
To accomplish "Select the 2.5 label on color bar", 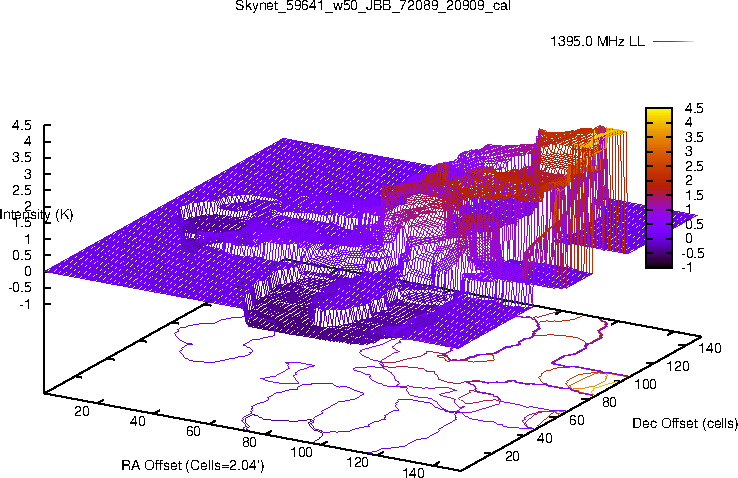I will click(x=694, y=167).
